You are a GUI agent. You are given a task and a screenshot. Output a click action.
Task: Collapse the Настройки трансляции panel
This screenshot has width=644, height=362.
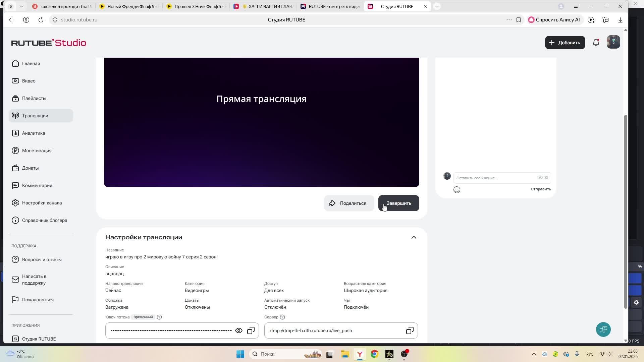[x=413, y=237]
